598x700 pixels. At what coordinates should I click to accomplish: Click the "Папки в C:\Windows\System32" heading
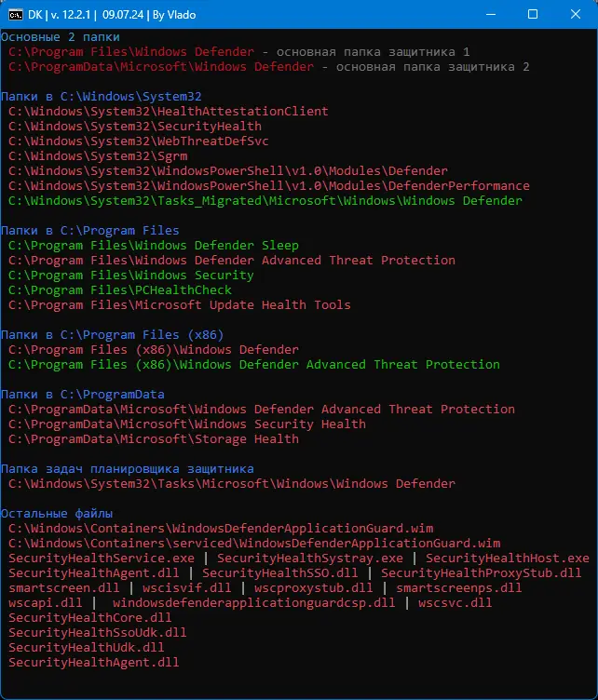click(x=101, y=97)
